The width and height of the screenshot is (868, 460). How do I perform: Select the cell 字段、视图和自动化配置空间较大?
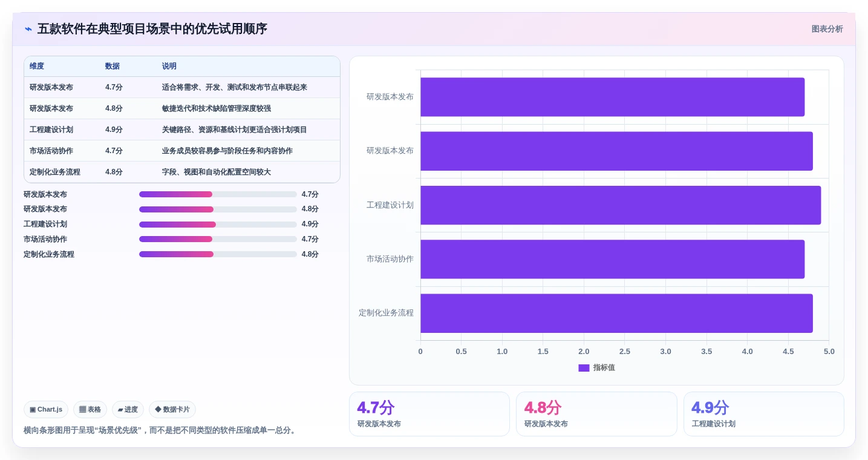click(x=217, y=172)
